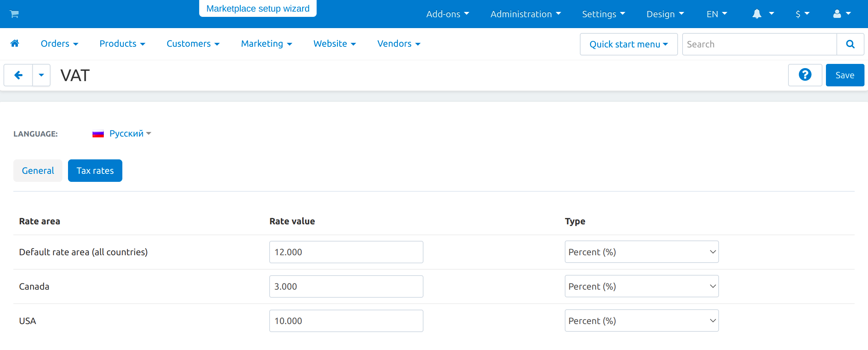
Task: Focus the Search input field
Action: [759, 44]
